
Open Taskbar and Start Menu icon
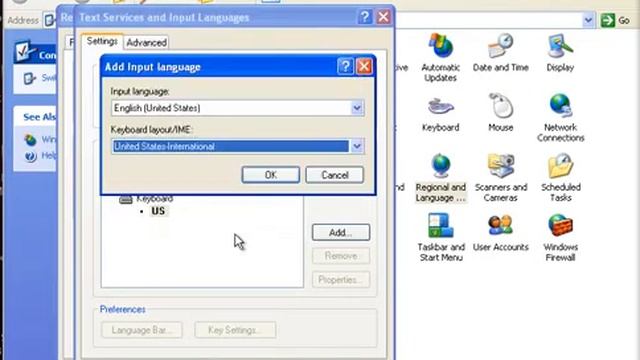click(440, 226)
